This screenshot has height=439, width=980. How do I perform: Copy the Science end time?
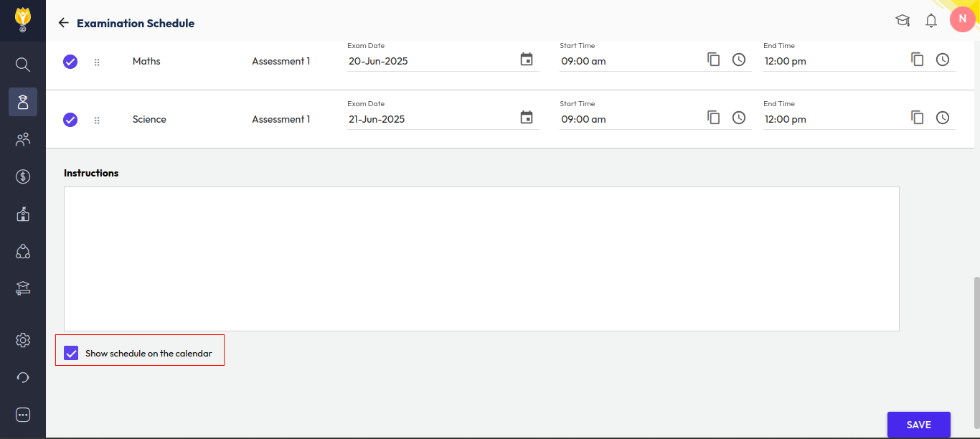coord(917,118)
